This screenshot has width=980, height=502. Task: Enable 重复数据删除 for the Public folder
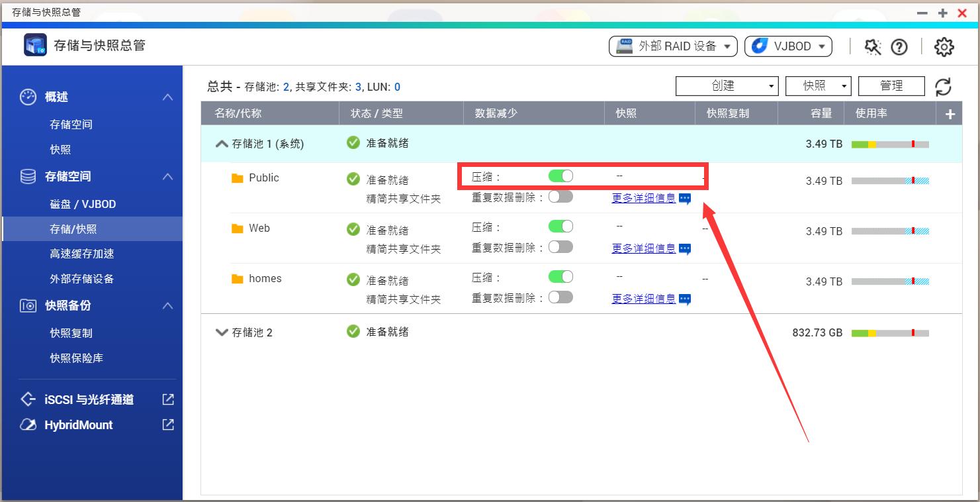point(560,196)
